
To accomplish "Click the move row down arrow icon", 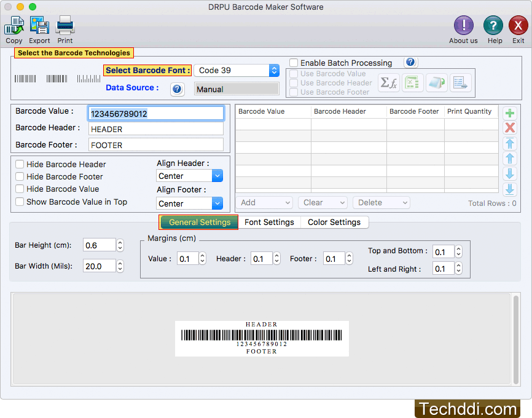I will [510, 174].
